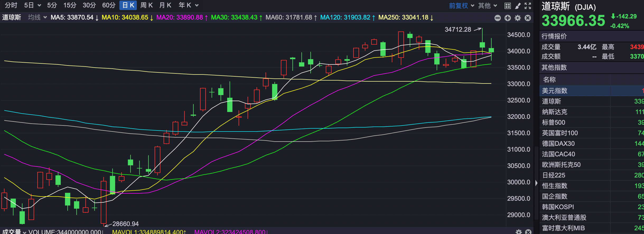Select the 60分 interval tab
644x234 pixels.
point(109,5)
